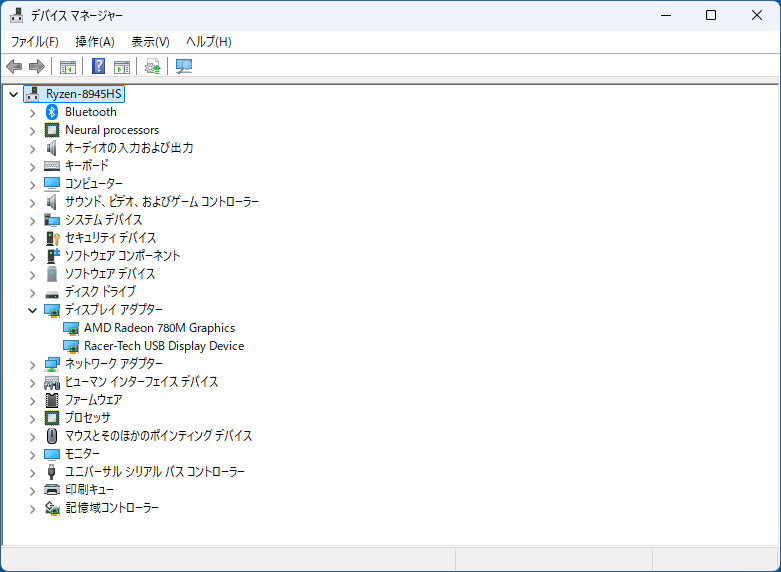781x572 pixels.
Task: Click the Device Manager title bar icon
Action: point(16,15)
